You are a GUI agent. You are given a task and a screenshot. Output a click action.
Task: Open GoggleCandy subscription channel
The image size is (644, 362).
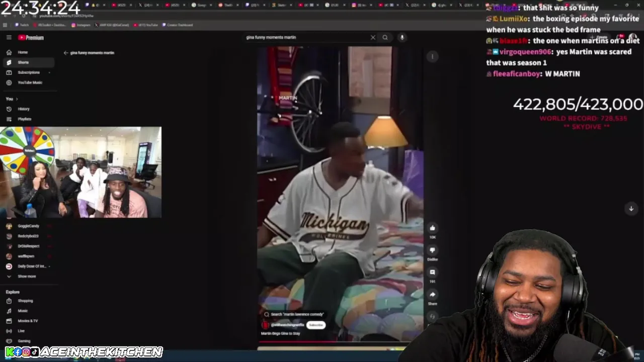28,226
